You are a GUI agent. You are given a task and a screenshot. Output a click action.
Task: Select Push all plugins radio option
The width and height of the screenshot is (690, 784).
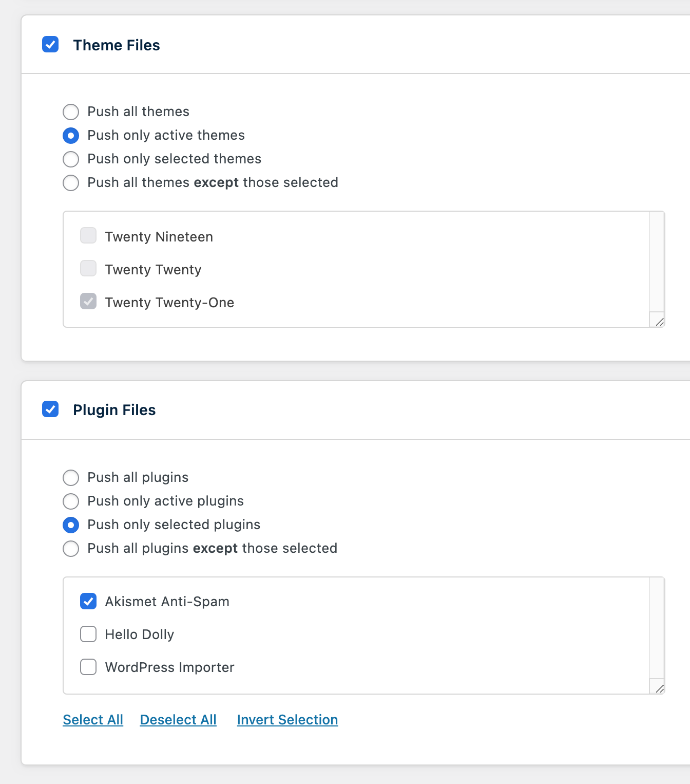[x=71, y=478]
